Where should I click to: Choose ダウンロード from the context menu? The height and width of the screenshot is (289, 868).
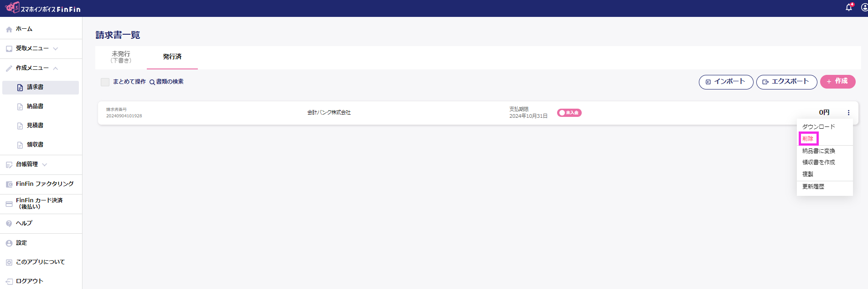point(818,126)
